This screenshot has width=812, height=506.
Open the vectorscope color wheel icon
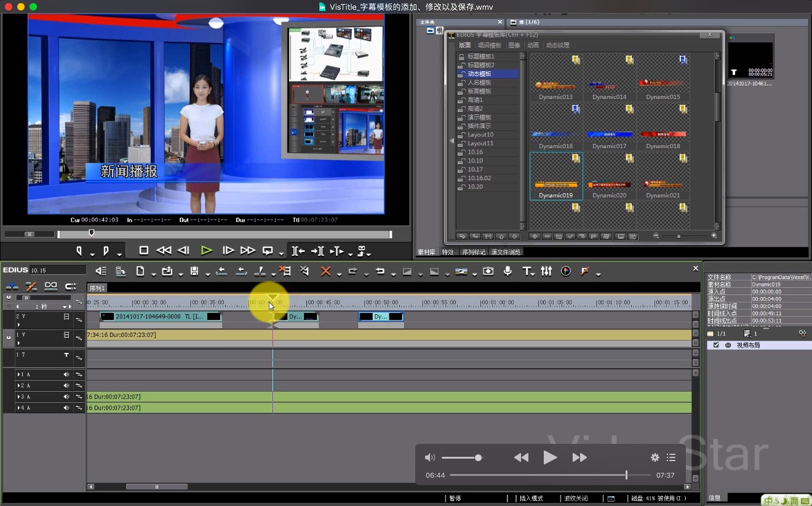click(x=566, y=271)
